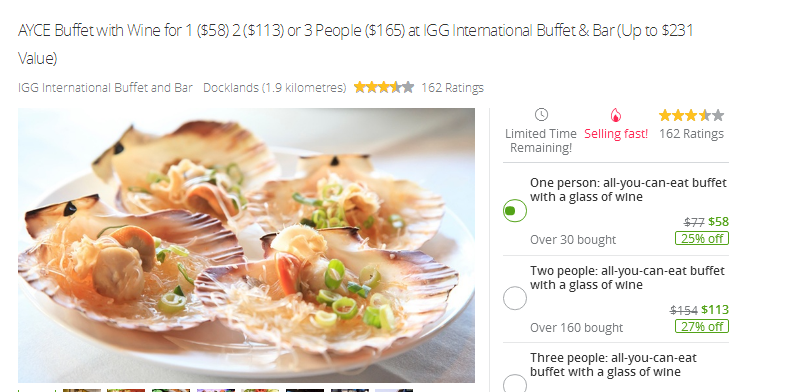Click Two people all-you-can-eat buffet option text
The image size is (794, 392).
627,278
